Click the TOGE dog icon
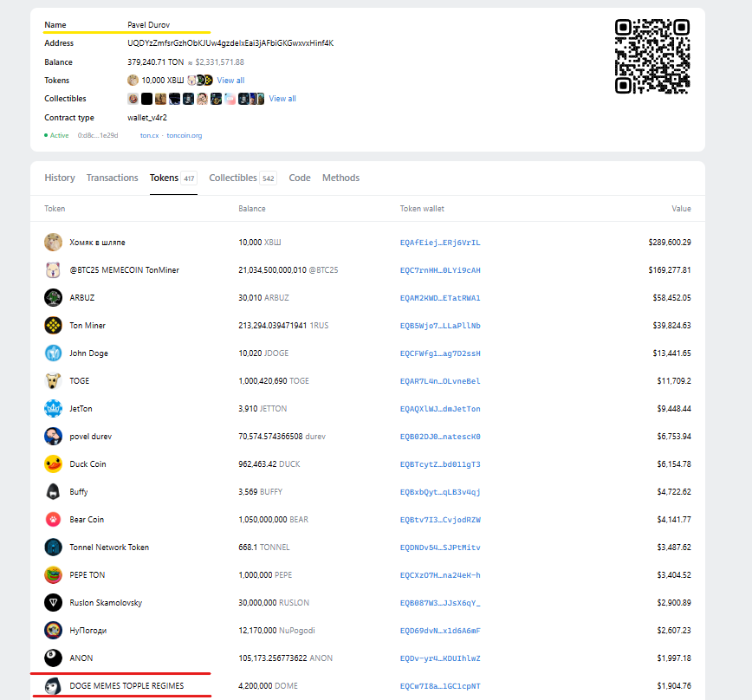 click(53, 380)
